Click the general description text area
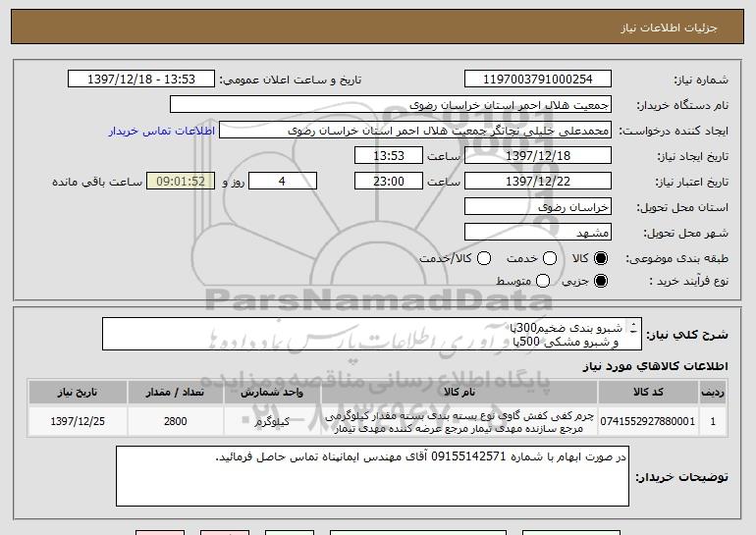This screenshot has width=756, height=535. click(x=372, y=334)
